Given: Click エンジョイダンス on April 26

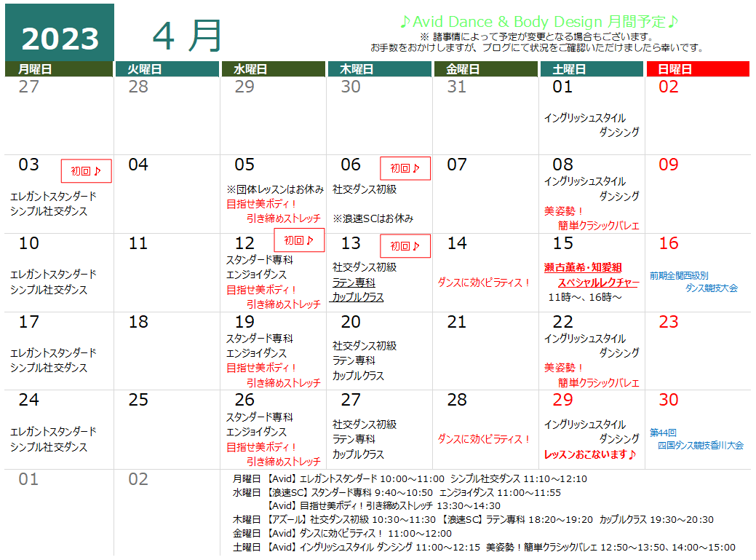Looking at the screenshot, I should click(256, 432).
